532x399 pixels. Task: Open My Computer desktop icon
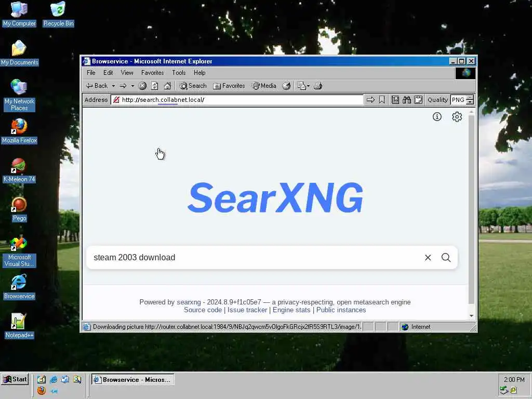pos(19,14)
